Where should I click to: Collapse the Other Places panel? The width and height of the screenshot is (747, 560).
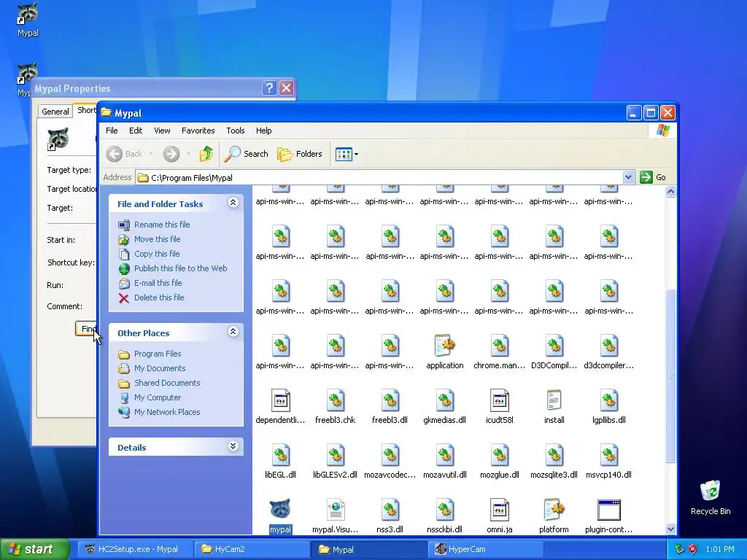[233, 332]
